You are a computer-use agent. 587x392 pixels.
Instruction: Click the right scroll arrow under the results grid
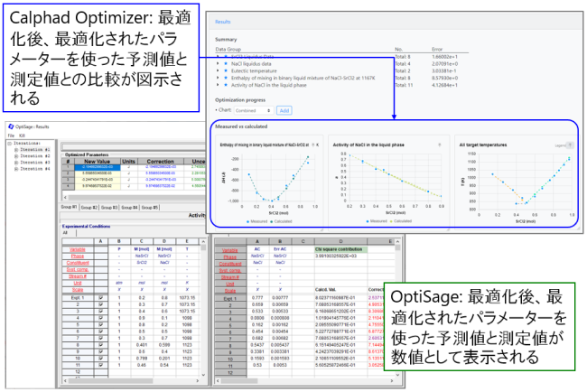click(x=392, y=381)
